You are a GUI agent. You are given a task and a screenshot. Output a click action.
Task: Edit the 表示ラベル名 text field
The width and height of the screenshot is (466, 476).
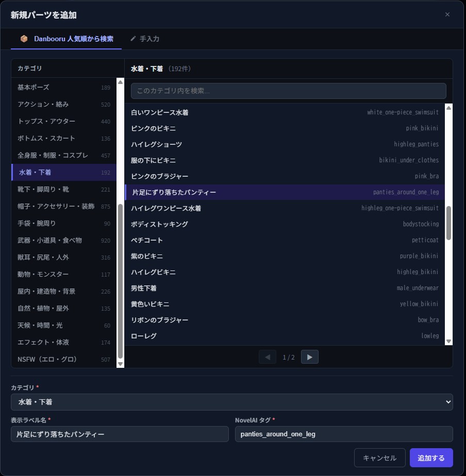pos(120,434)
